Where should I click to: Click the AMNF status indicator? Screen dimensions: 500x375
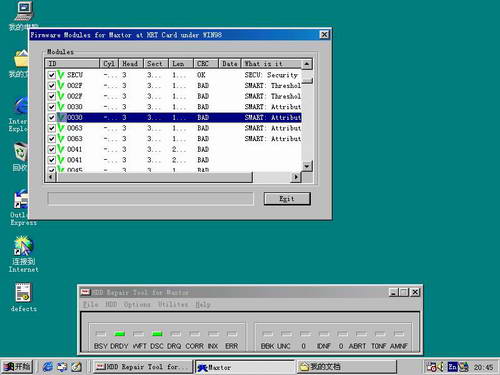pyautogui.click(x=399, y=333)
